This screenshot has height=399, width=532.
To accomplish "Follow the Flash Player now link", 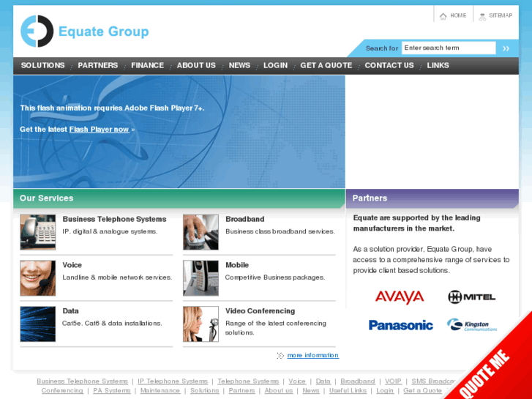I will click(99, 130).
